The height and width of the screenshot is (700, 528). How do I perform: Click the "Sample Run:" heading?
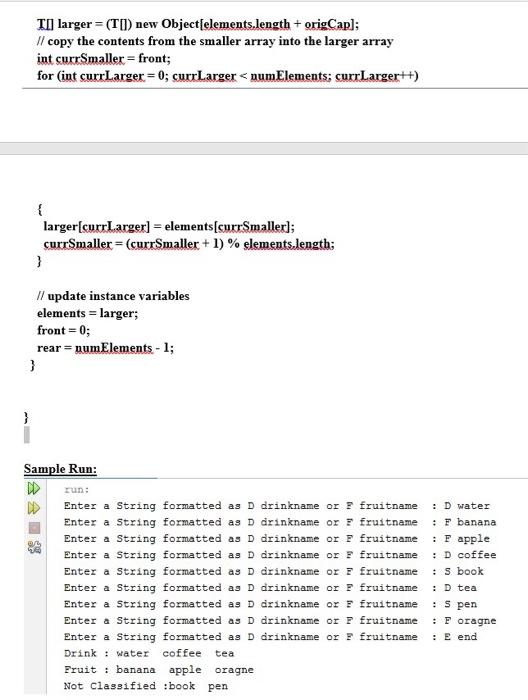click(60, 469)
